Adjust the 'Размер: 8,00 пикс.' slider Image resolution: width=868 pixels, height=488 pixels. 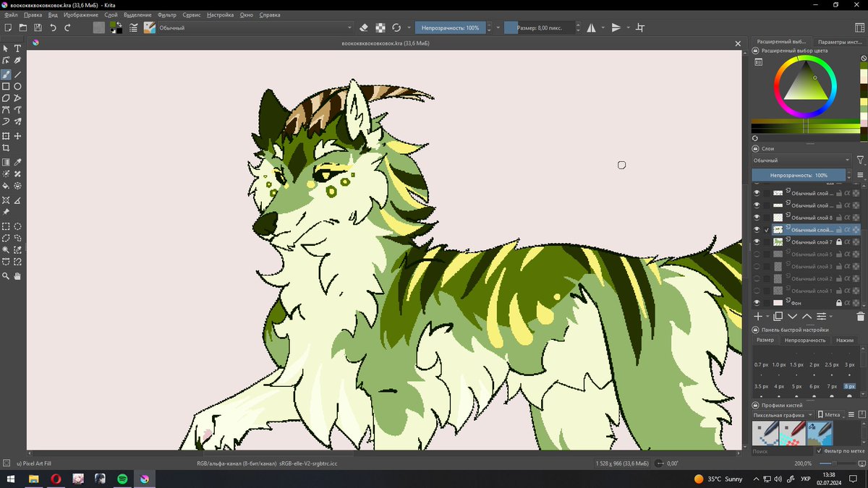pyautogui.click(x=539, y=27)
